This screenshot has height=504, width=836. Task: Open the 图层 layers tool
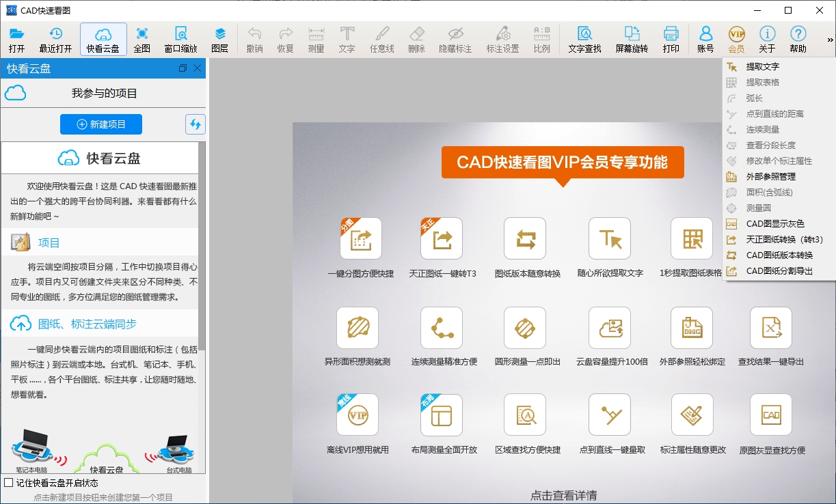219,40
